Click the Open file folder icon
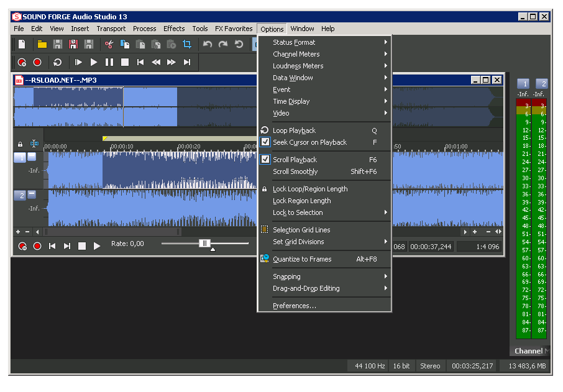Viewport: 563px width, 392px height. click(x=42, y=44)
